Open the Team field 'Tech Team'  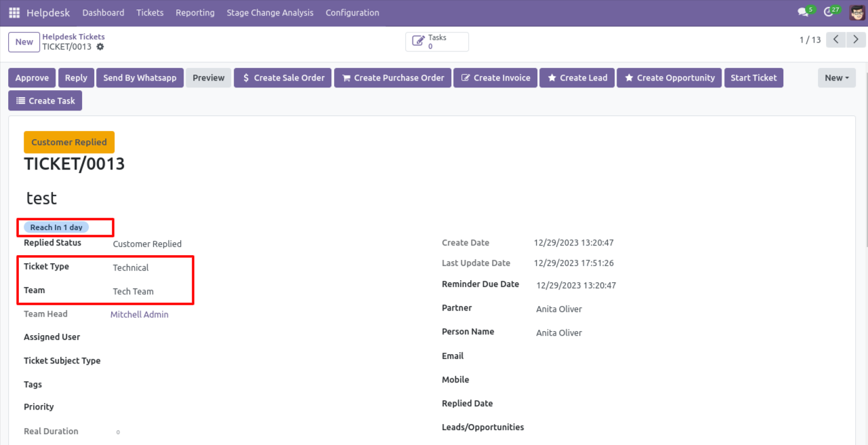133,292
